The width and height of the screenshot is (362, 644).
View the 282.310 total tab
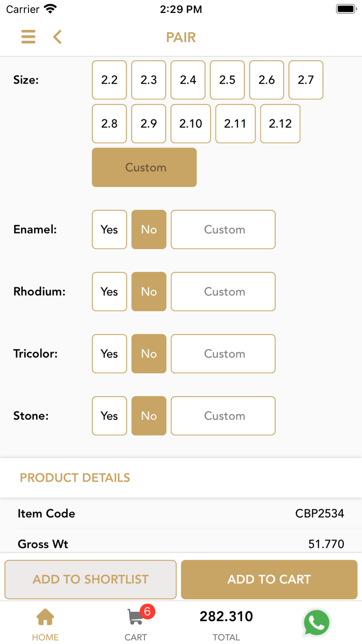tap(226, 623)
